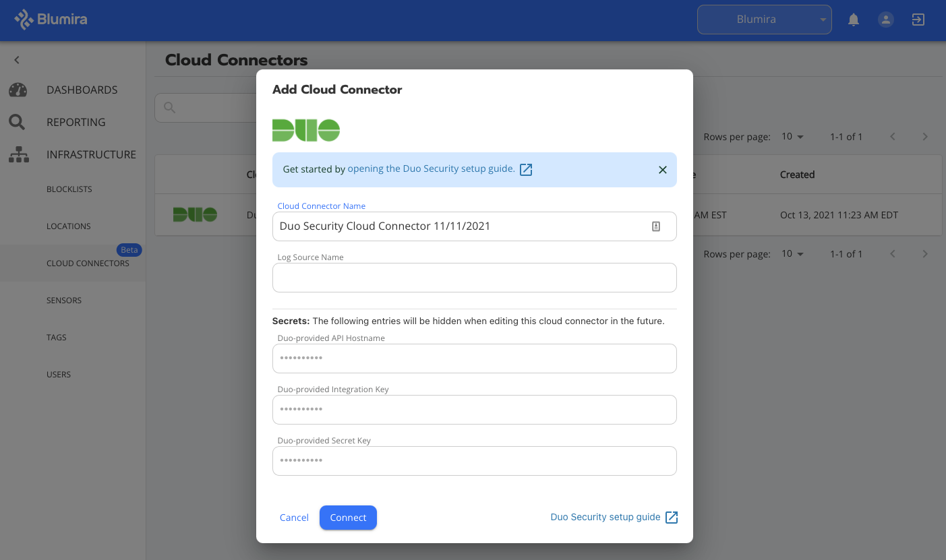
Task: Select Cloud Connectors submenu item
Action: tap(88, 263)
